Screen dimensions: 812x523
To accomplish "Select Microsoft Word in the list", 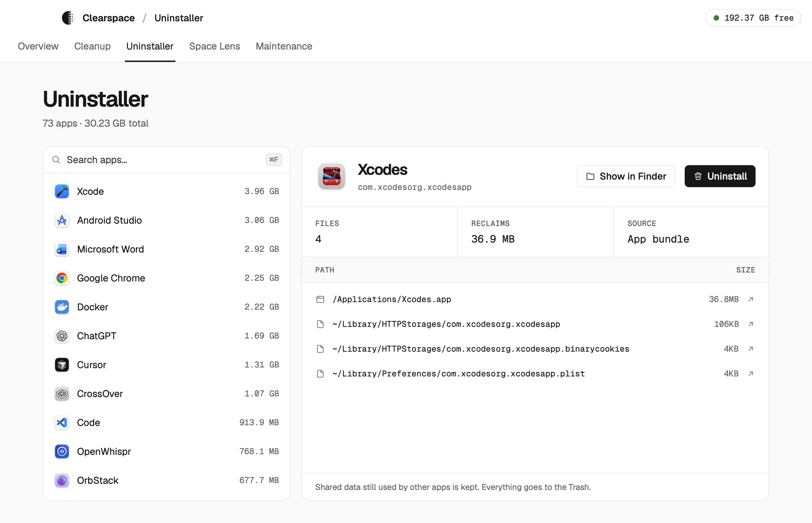I will [x=167, y=249].
